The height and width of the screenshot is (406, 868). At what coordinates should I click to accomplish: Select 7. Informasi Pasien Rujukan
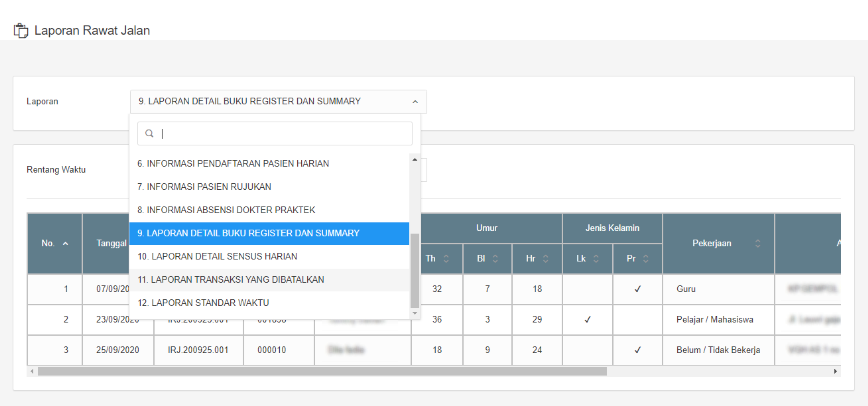(x=204, y=187)
